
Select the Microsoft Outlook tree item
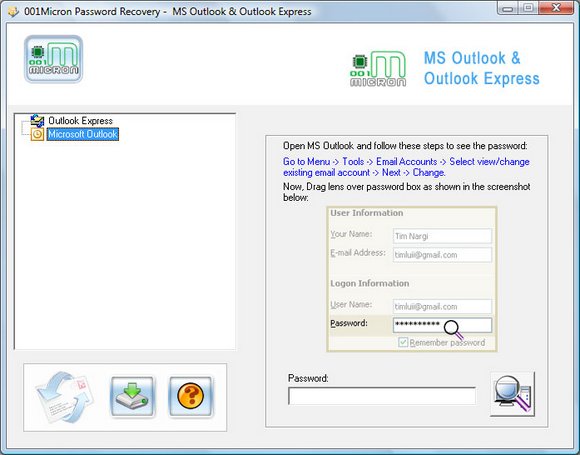pos(83,134)
